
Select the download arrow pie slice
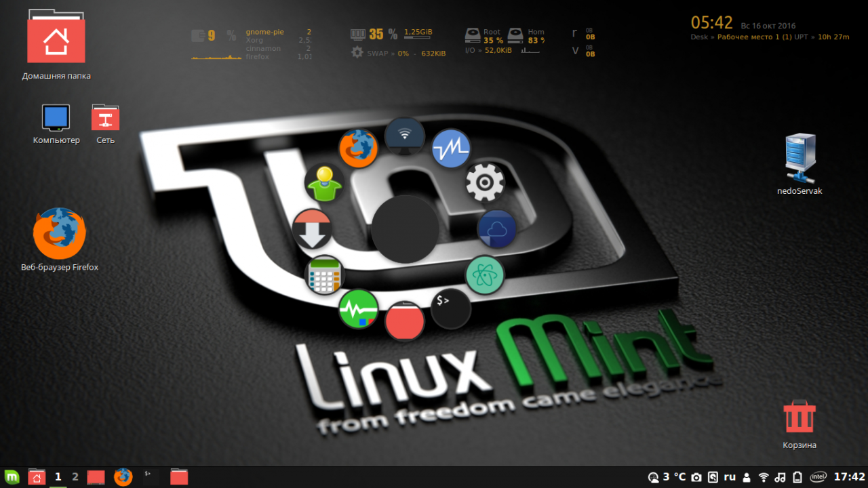312,229
